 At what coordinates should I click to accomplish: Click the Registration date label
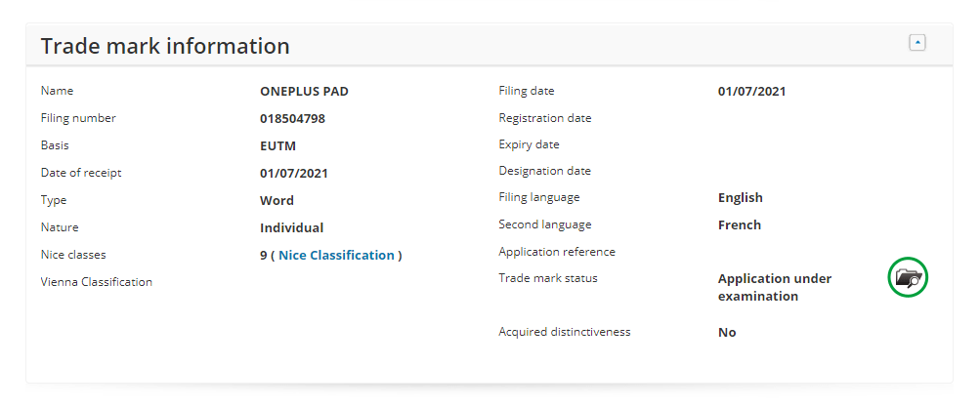point(544,118)
